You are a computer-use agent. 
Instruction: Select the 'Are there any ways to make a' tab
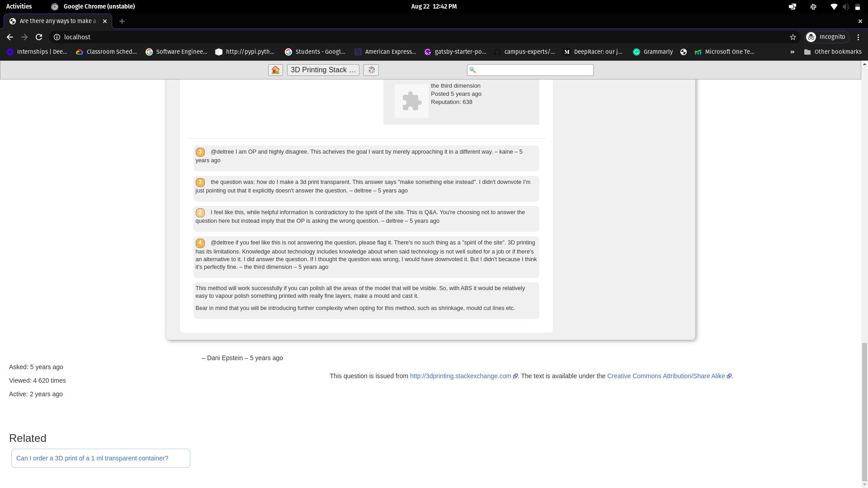point(57,21)
